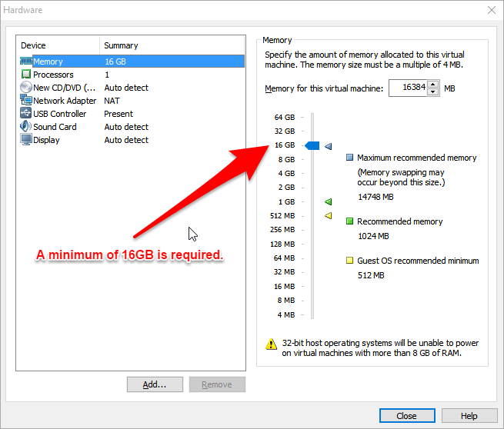
Task: Close the Hardware dialog with X
Action: click(x=491, y=10)
